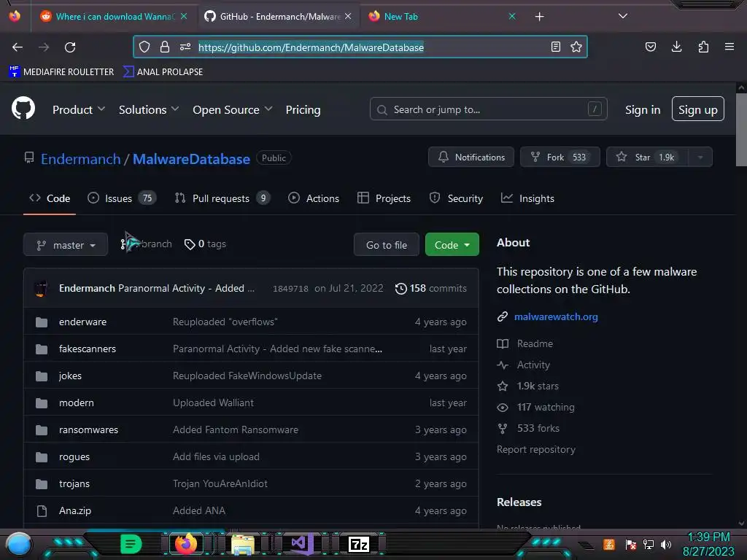The height and width of the screenshot is (560, 747).
Task: Open the Projects tab
Action: coord(384,198)
